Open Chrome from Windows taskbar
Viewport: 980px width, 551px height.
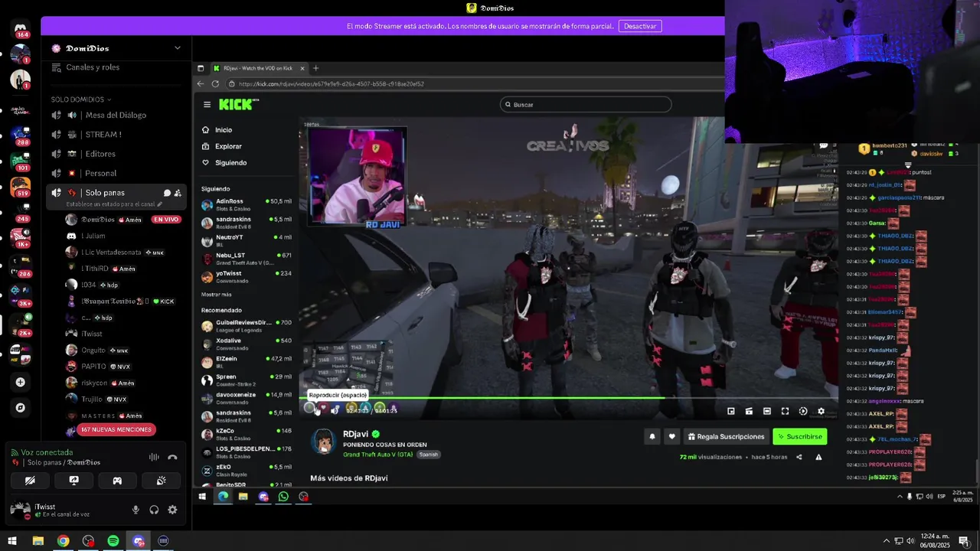pos(63,541)
